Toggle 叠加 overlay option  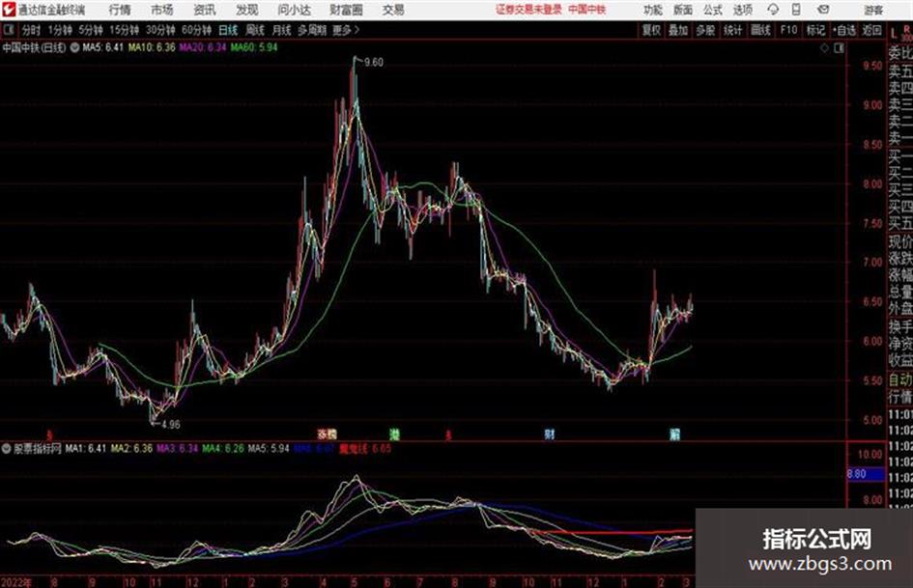pyautogui.click(x=678, y=30)
